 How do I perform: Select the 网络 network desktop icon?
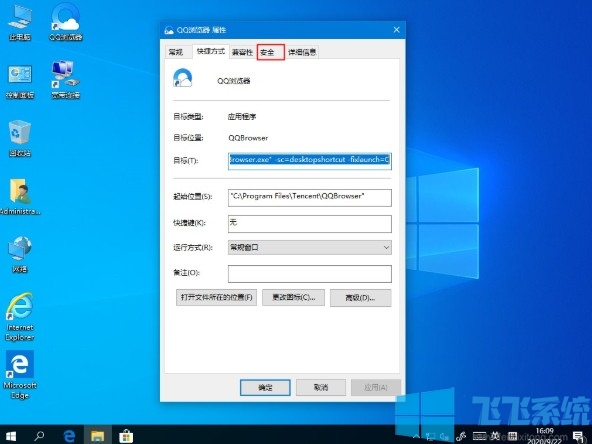(x=20, y=254)
